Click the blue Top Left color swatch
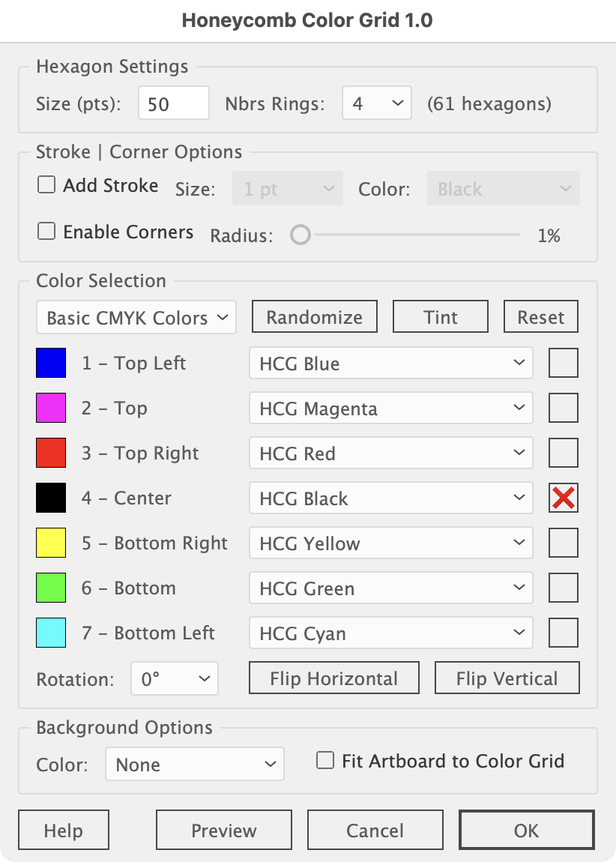The image size is (616, 862). coord(51,364)
